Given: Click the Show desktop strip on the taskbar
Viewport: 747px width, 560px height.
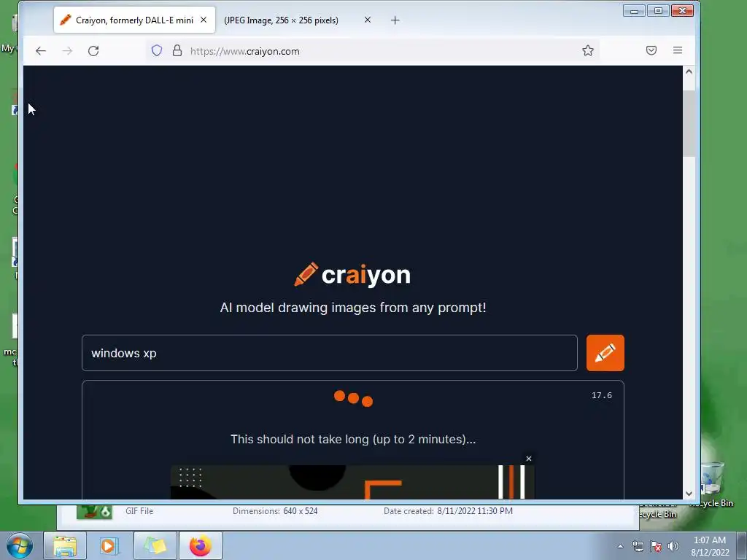Looking at the screenshot, I should point(742,545).
